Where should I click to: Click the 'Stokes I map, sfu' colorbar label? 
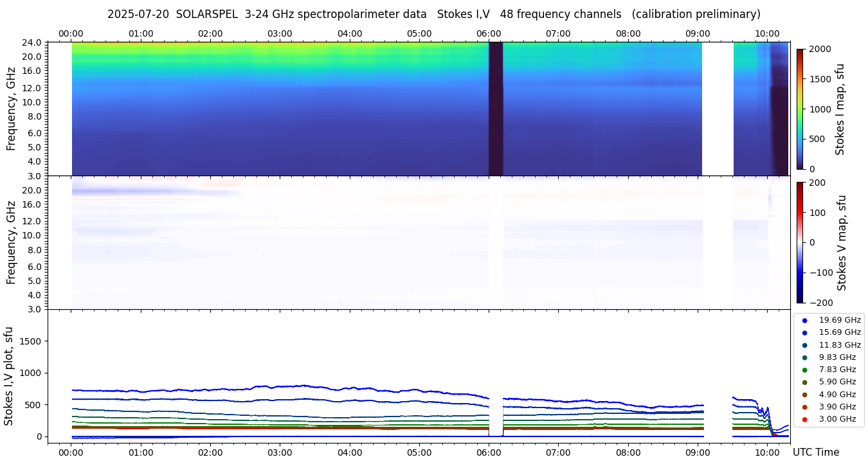[840, 109]
